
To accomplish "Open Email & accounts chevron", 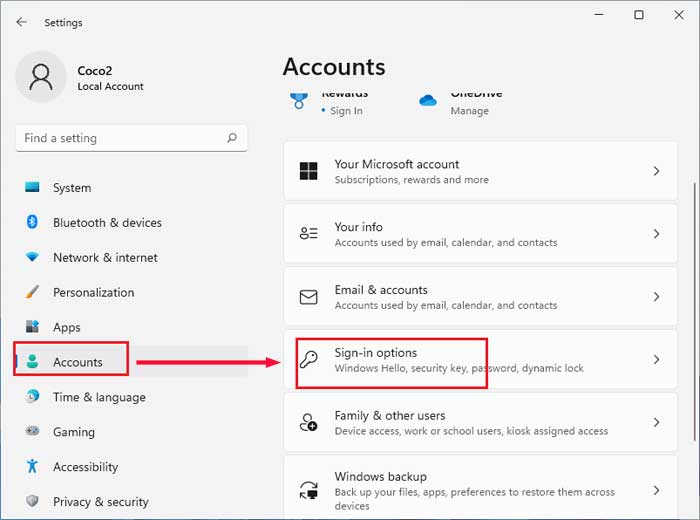I will coord(656,297).
